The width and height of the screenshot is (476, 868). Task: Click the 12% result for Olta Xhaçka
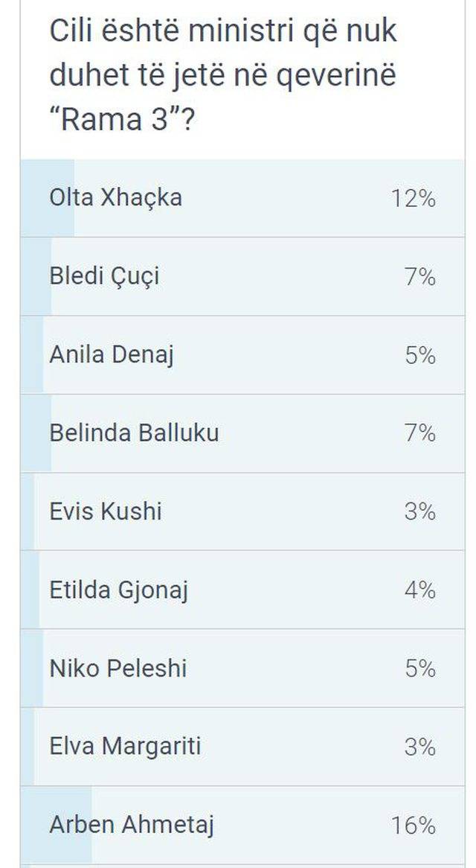tap(414, 198)
